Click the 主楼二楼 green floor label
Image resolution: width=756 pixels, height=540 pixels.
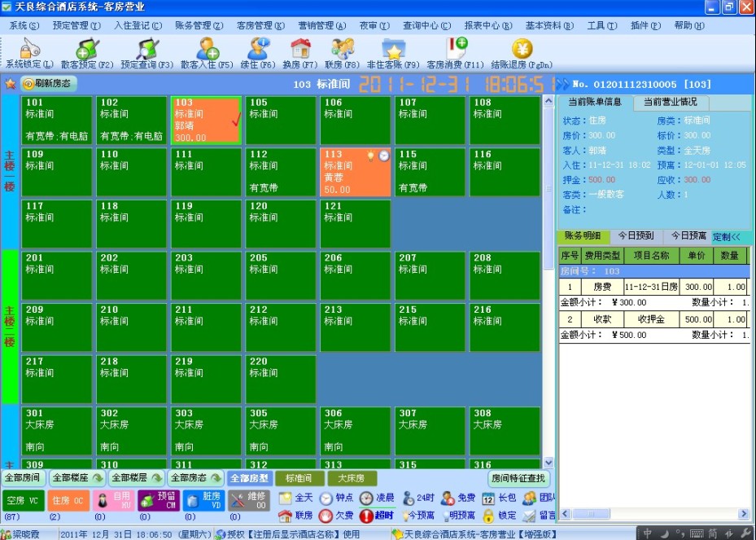10,327
